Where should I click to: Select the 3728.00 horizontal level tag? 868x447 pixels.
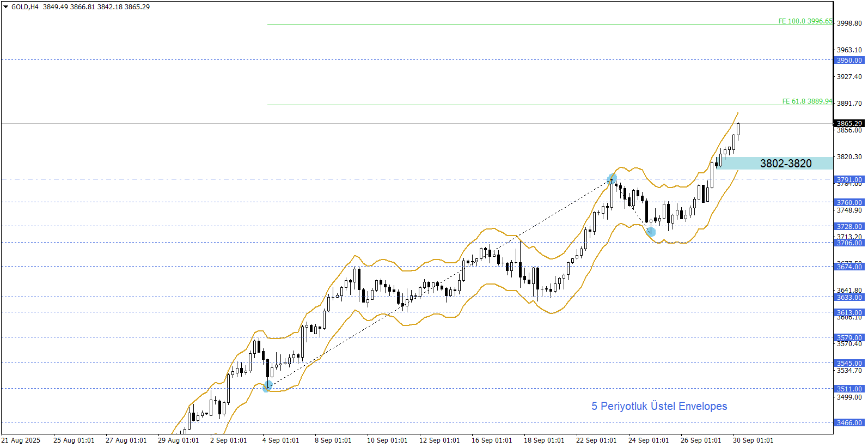pos(849,226)
